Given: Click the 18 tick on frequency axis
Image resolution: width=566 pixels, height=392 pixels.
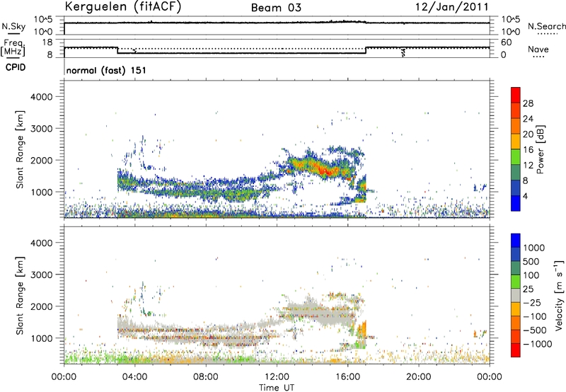Looking at the screenshot, I should [47, 42].
